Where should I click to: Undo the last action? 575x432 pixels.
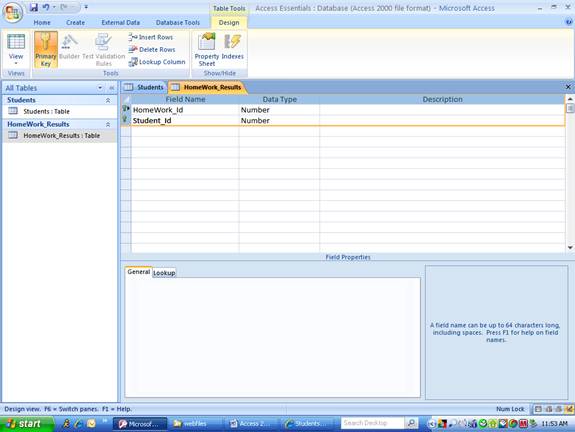(46, 7)
